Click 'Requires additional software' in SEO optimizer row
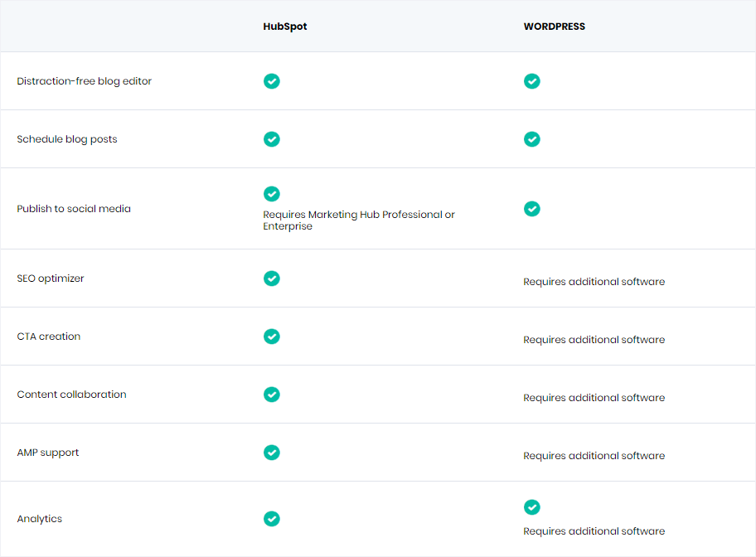The height and width of the screenshot is (557, 756). click(x=594, y=282)
